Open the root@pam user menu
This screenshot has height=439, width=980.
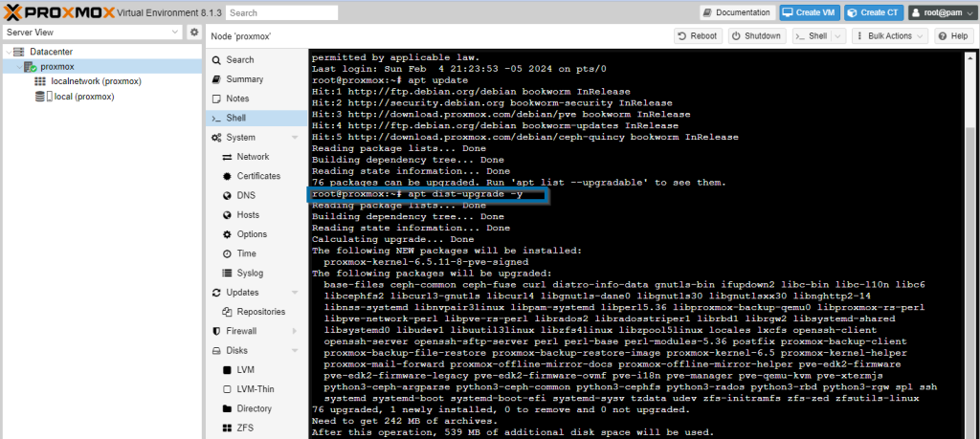click(x=942, y=12)
